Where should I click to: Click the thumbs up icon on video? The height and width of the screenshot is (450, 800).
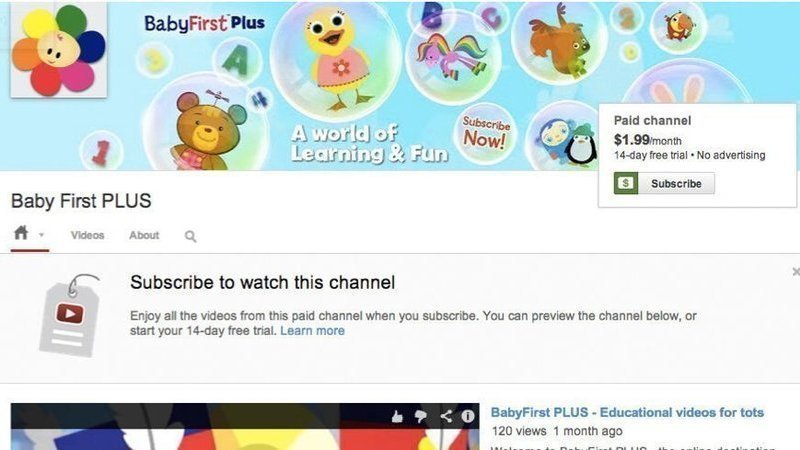397,417
